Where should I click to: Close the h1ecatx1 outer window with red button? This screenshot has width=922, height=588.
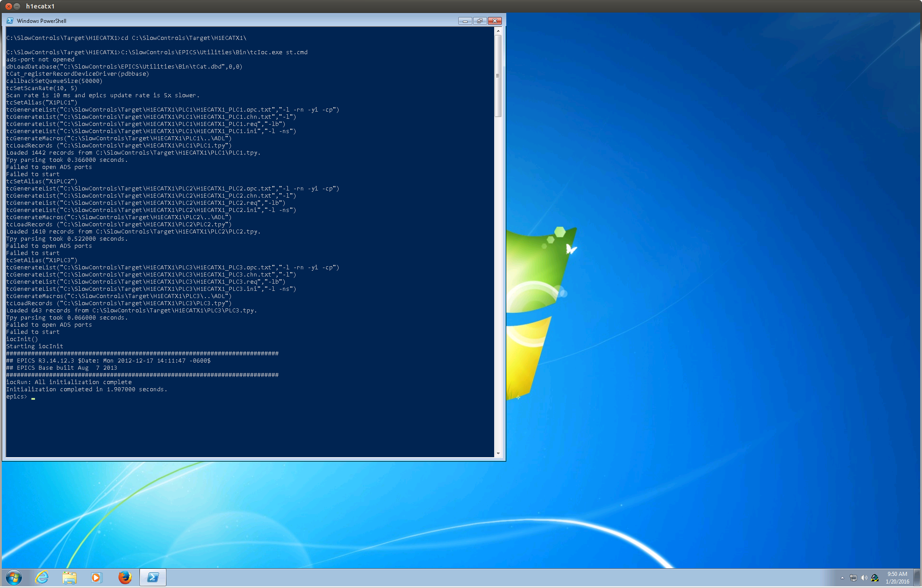point(9,6)
